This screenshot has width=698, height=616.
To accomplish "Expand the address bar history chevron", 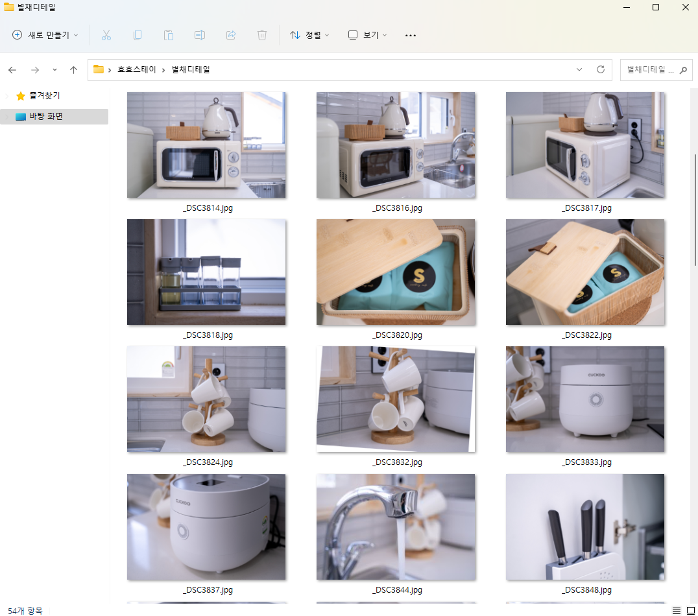I will 579,69.
